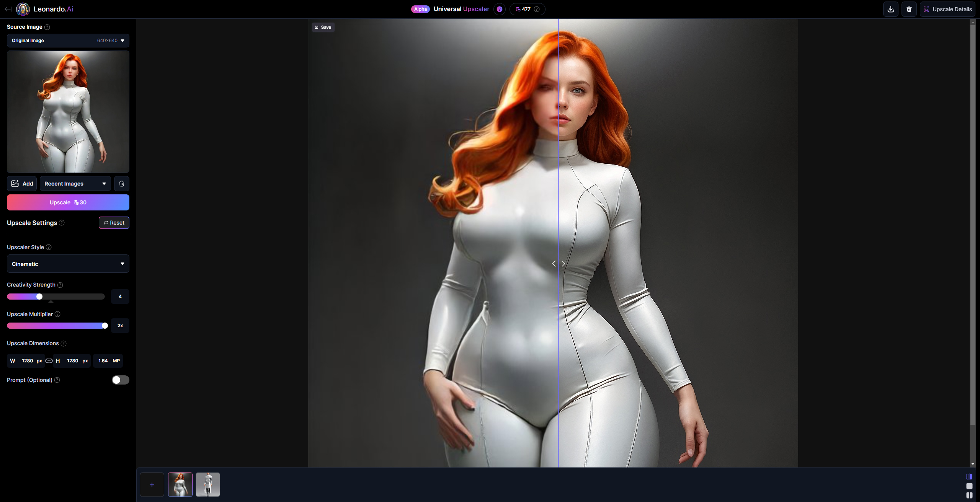Click the back arrow beside Leonardo logo
The image size is (980, 502).
coord(8,9)
